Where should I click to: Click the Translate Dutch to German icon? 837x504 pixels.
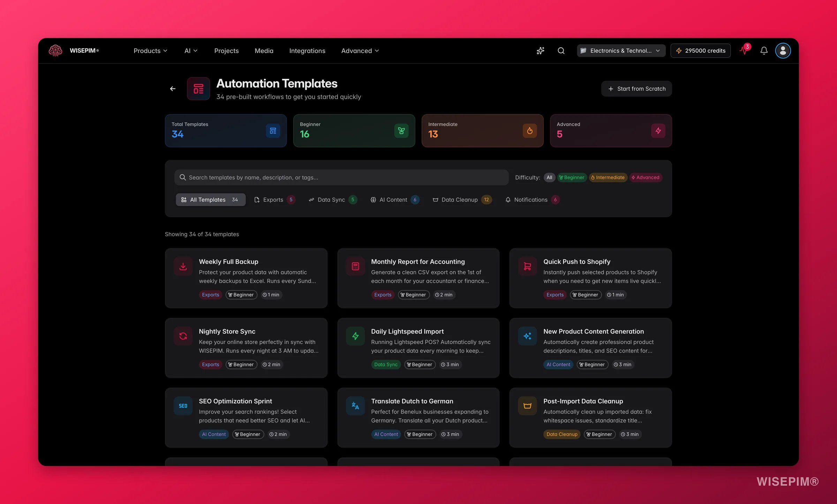pyautogui.click(x=355, y=406)
